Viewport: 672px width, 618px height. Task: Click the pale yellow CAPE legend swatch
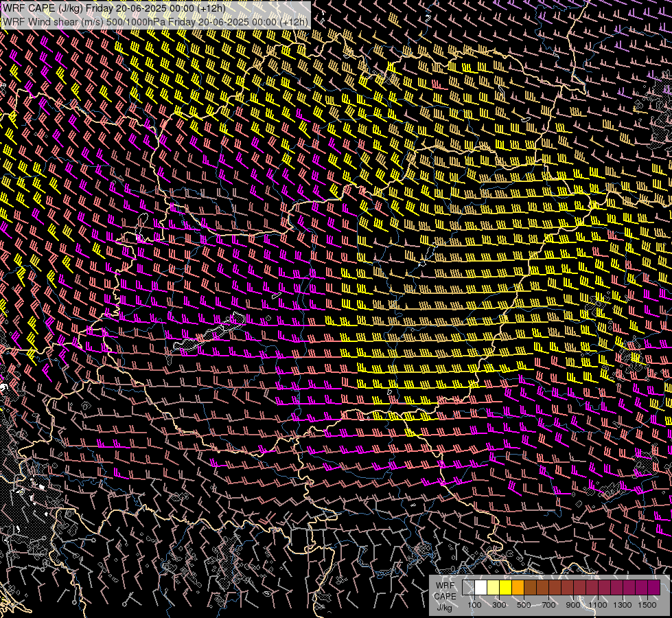click(494, 588)
